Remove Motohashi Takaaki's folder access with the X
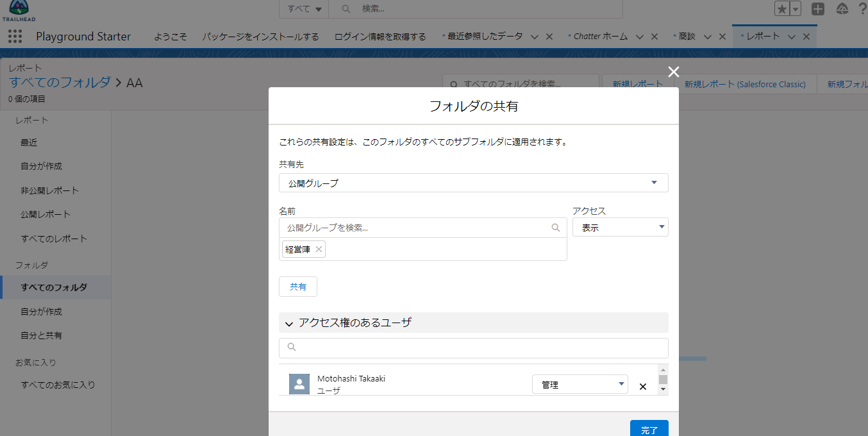 coord(642,386)
